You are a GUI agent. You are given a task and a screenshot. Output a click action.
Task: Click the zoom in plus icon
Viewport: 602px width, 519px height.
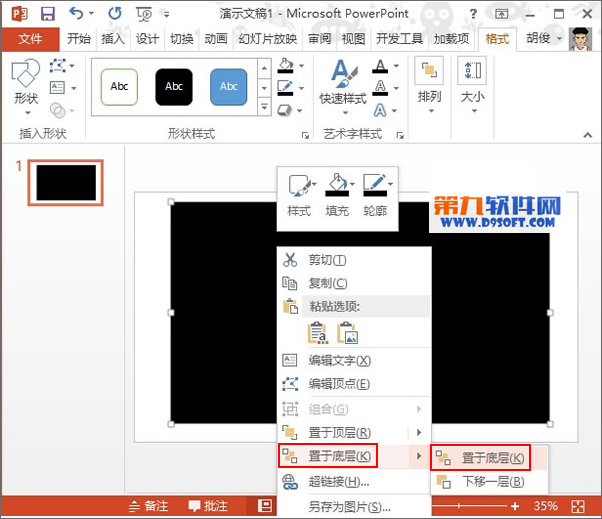click(515, 506)
